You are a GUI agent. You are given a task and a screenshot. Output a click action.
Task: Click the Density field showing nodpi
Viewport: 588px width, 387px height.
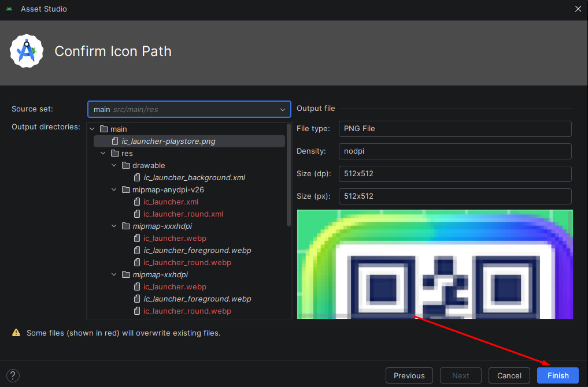(455, 151)
